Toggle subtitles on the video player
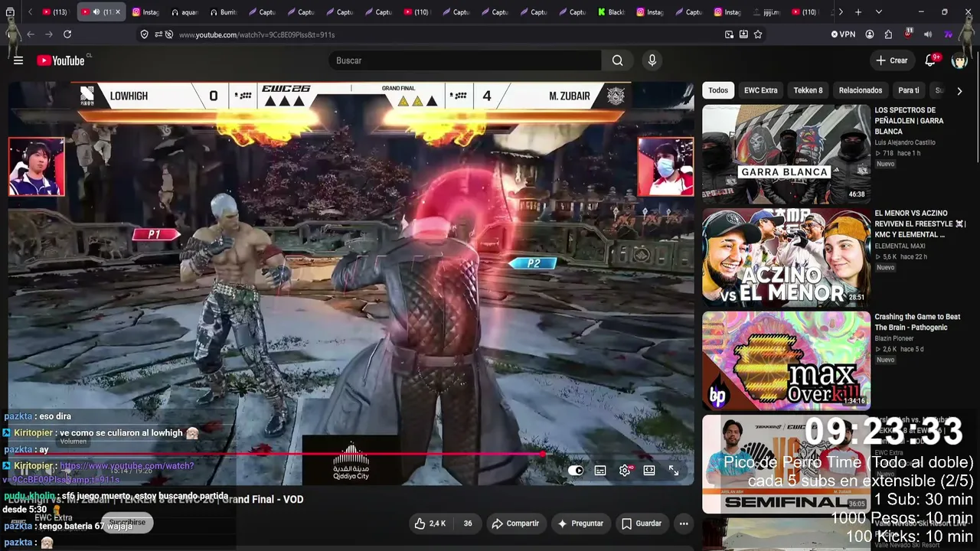Image resolution: width=980 pixels, height=551 pixels. [600, 471]
